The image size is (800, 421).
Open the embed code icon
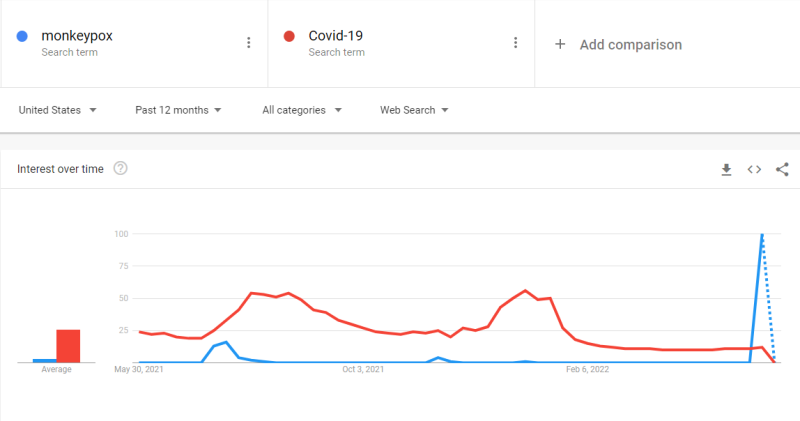click(x=754, y=169)
